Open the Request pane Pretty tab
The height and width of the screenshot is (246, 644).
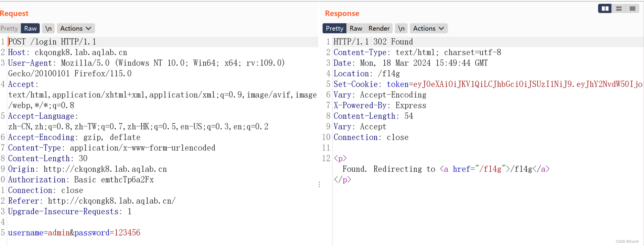9,29
